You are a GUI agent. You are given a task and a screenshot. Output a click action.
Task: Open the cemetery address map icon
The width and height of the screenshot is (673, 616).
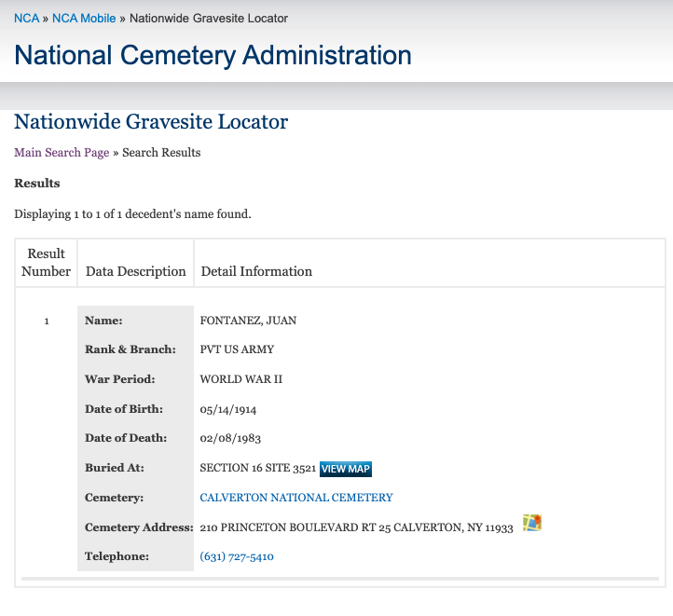point(532,523)
